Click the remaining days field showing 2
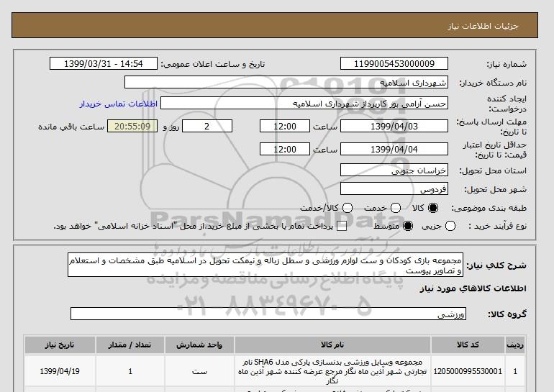This screenshot has width=554, height=392. [x=207, y=126]
